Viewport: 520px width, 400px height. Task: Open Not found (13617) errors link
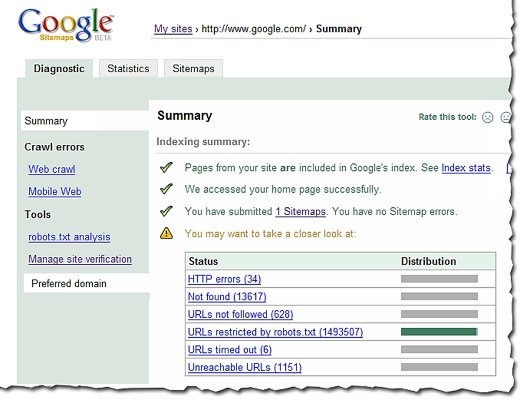[227, 297]
